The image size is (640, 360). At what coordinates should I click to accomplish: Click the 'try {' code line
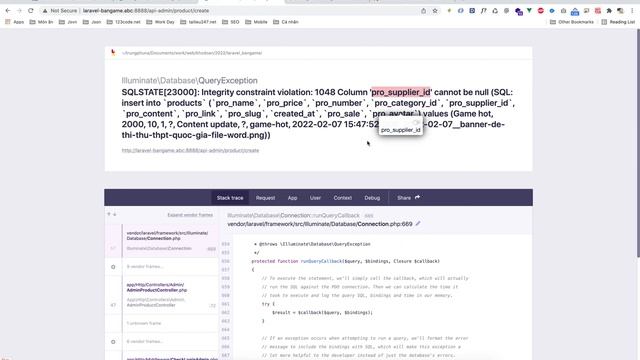[x=268, y=304]
